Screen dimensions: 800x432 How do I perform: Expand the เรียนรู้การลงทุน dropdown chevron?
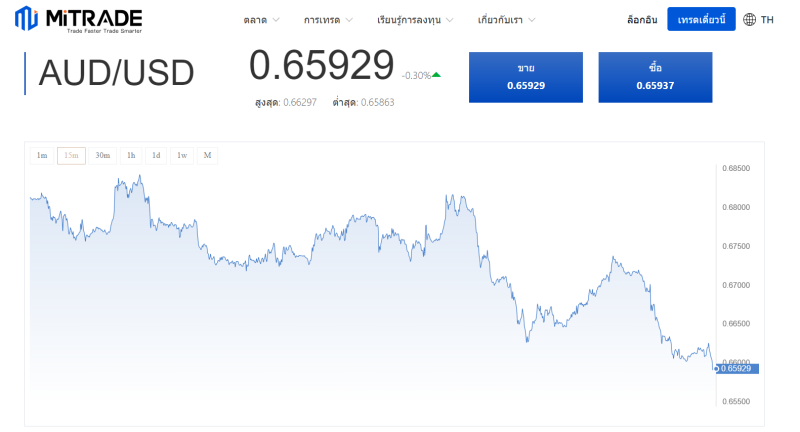tap(449, 20)
